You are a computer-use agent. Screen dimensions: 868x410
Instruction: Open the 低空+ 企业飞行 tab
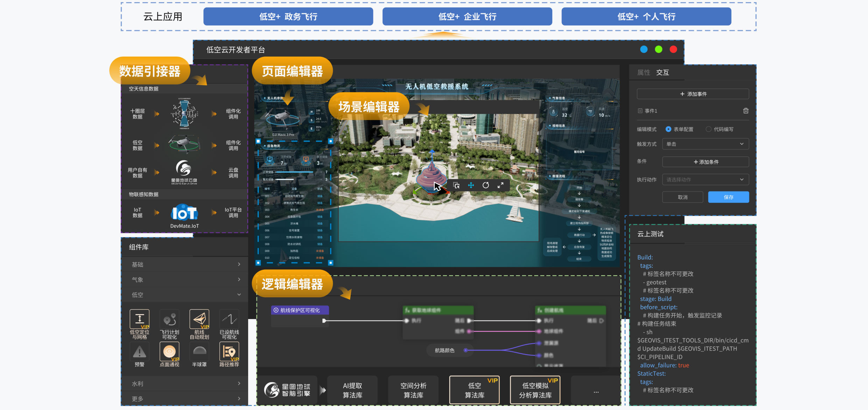467,16
